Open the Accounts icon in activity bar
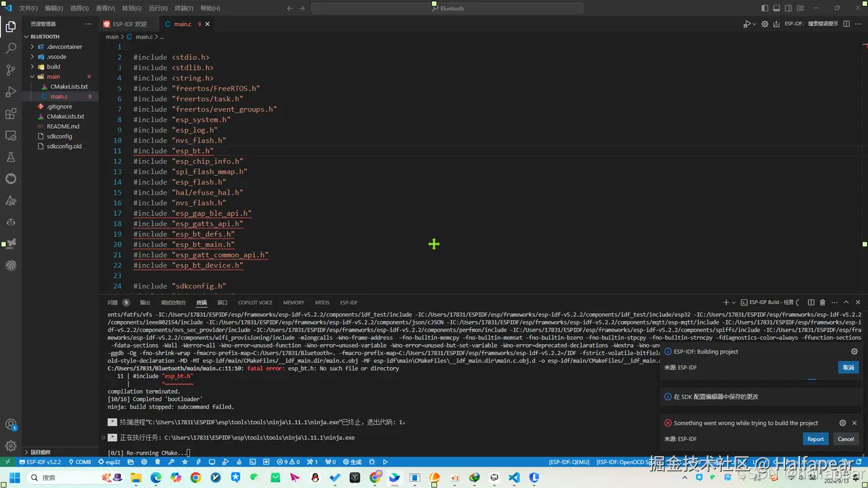The width and height of the screenshot is (868, 488). pyautogui.click(x=11, y=425)
